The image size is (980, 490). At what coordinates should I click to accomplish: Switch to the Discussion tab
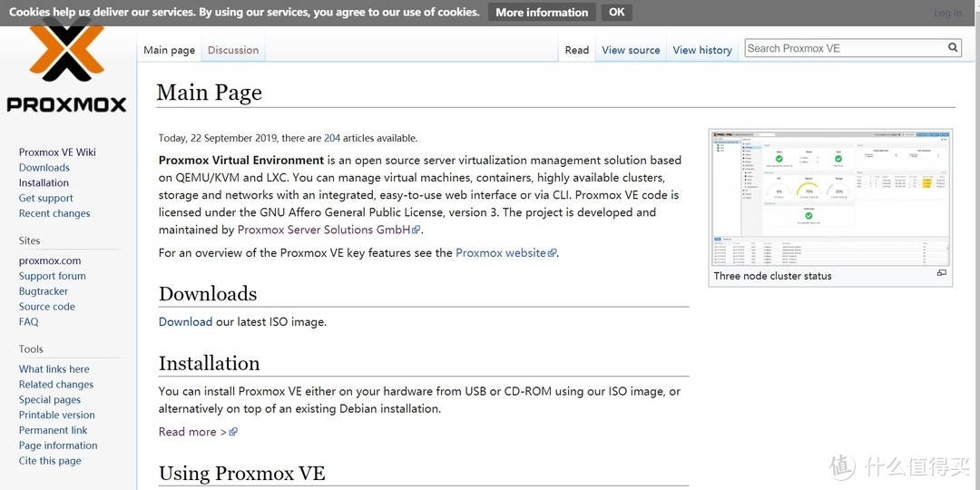click(x=233, y=50)
